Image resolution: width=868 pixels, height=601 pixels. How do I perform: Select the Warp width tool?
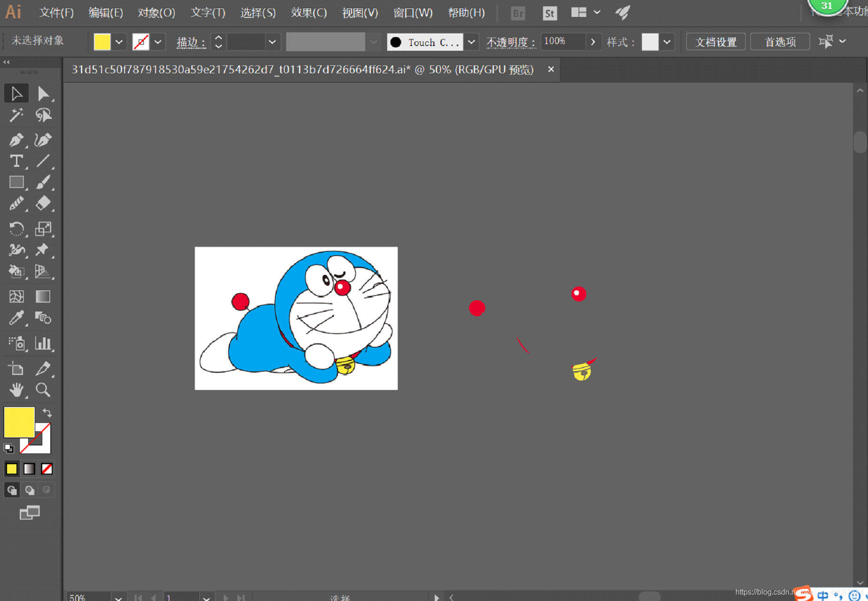tap(16, 250)
